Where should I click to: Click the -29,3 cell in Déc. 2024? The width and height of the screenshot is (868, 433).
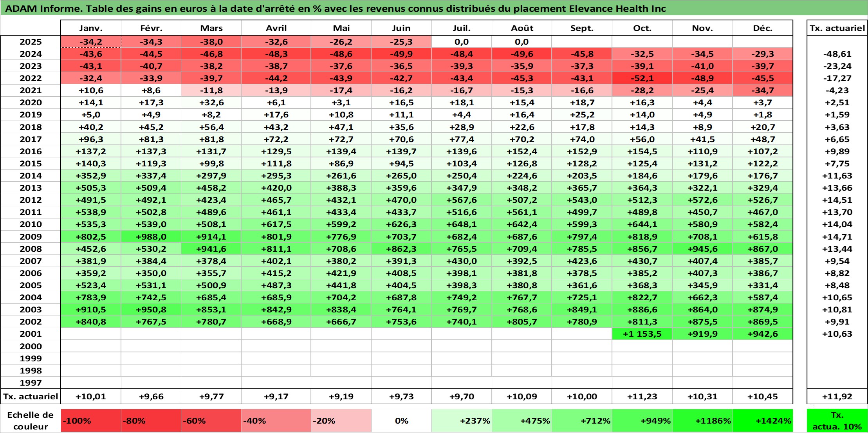click(x=763, y=54)
